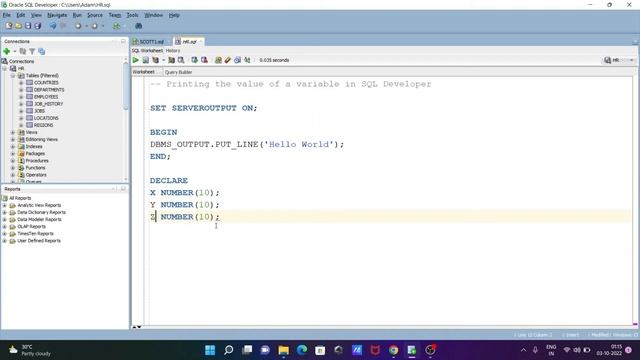The height and width of the screenshot is (360, 640).
Task: Click the Run Script icon in worksheet toolbar
Action: point(146,60)
